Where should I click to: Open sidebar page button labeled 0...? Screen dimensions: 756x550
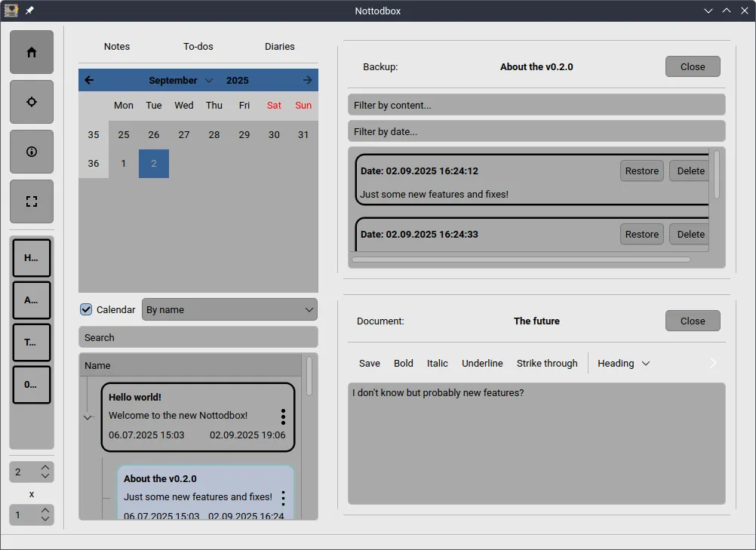[x=32, y=385]
